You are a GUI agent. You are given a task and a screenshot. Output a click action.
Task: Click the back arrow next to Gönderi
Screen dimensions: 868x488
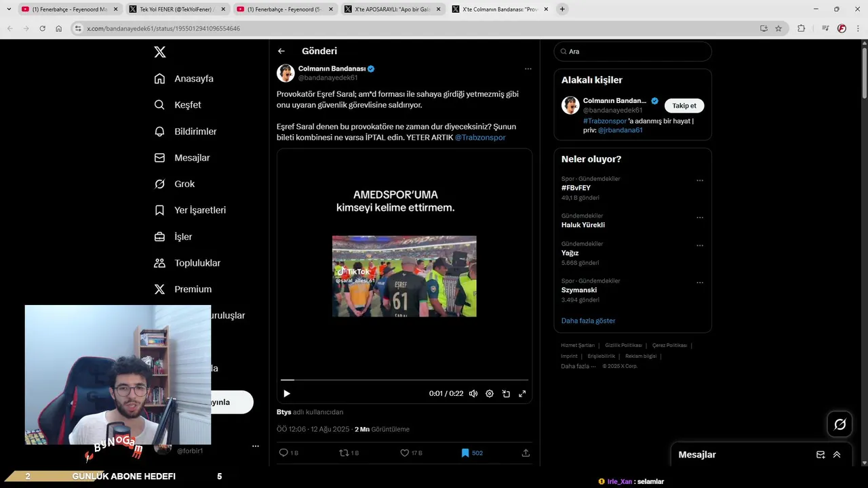coord(281,51)
